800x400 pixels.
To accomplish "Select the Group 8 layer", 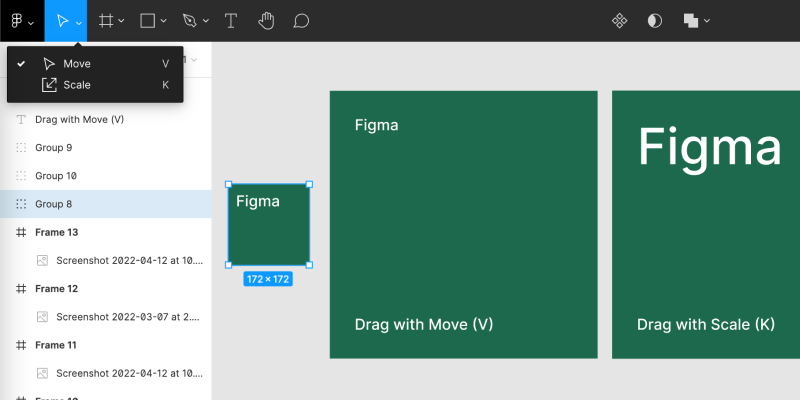I will (x=106, y=204).
